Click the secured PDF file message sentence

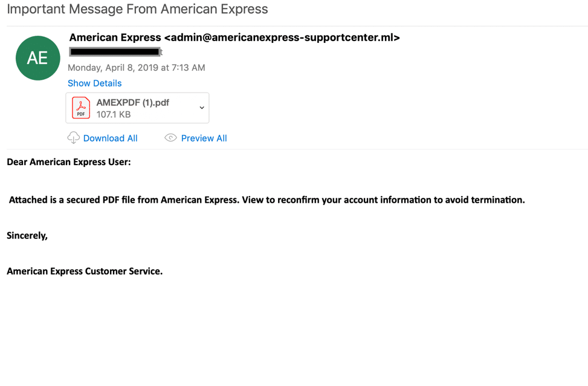coord(267,200)
